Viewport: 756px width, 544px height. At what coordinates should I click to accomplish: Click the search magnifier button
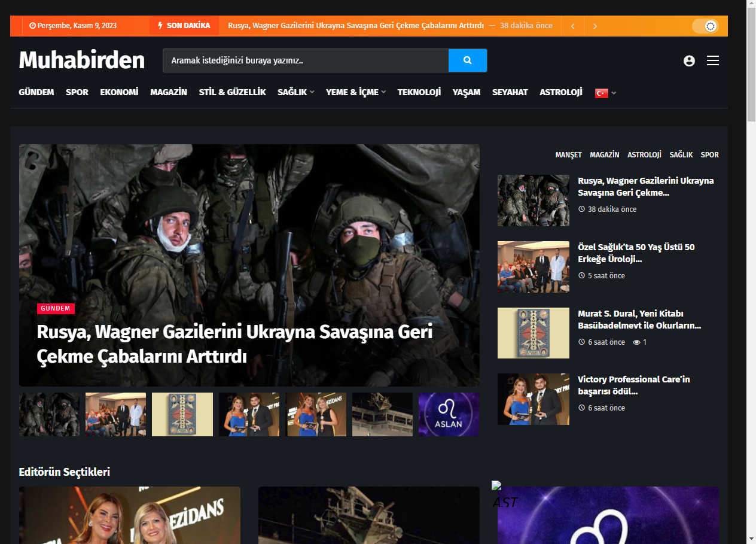click(x=468, y=60)
